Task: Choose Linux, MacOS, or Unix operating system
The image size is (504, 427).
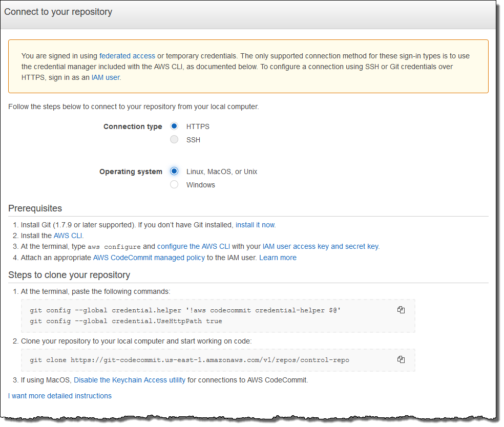Action: click(174, 171)
